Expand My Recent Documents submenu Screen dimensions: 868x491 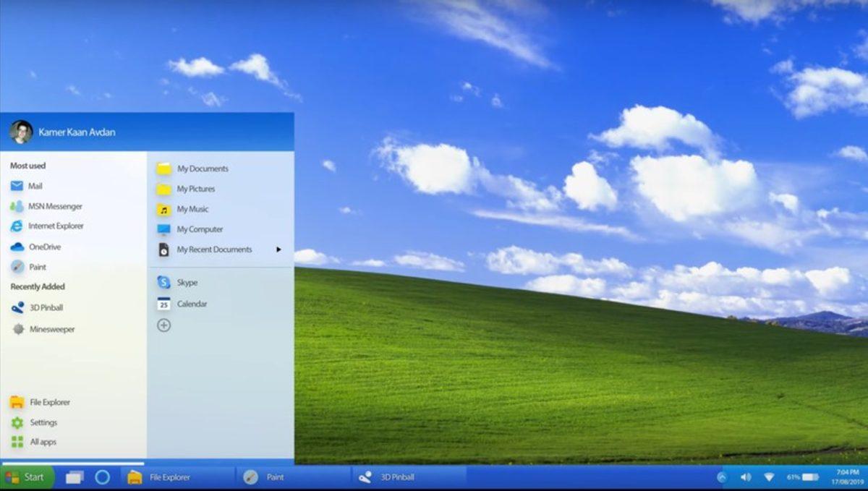point(214,249)
